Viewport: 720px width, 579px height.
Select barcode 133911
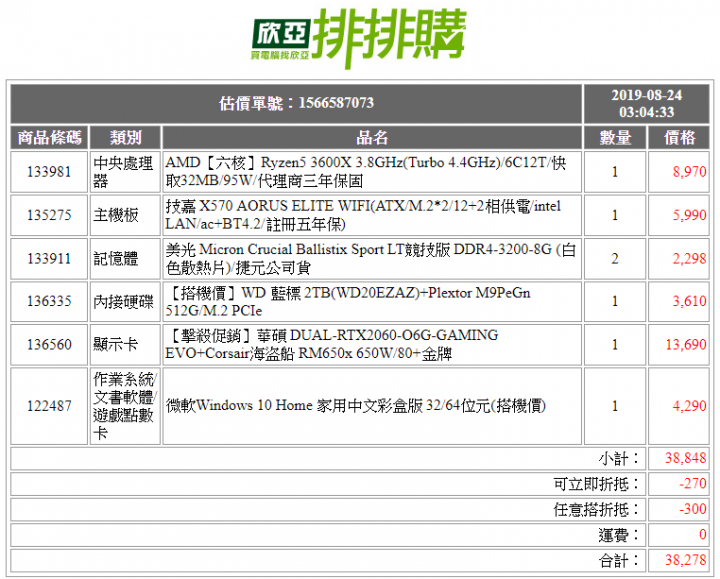tap(49, 259)
